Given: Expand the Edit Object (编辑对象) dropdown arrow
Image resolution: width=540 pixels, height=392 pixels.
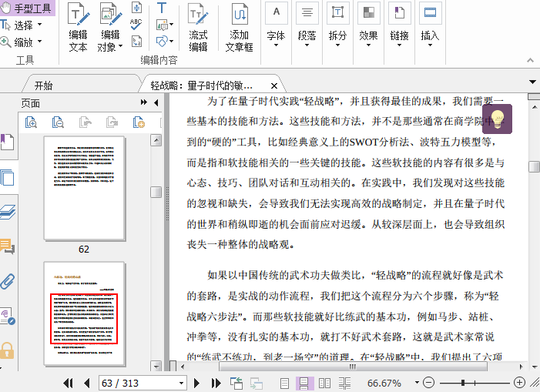Looking at the screenshot, I should [120, 46].
